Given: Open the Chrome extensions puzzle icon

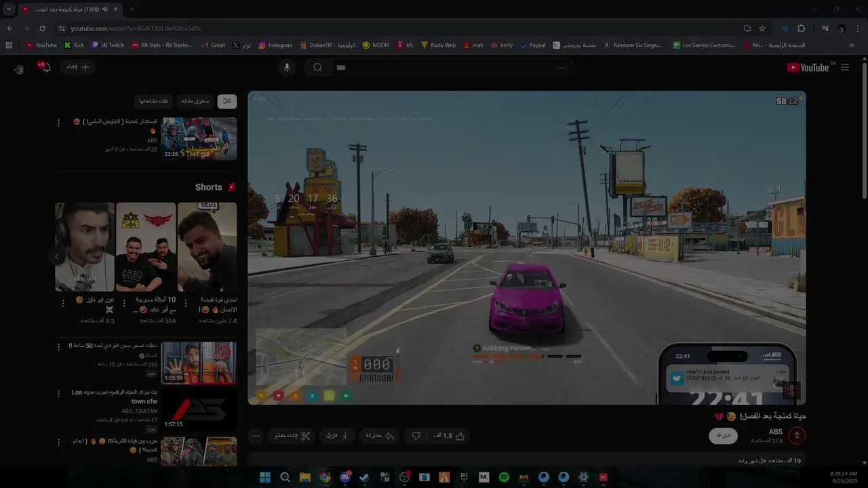Looking at the screenshot, I should 801,28.
